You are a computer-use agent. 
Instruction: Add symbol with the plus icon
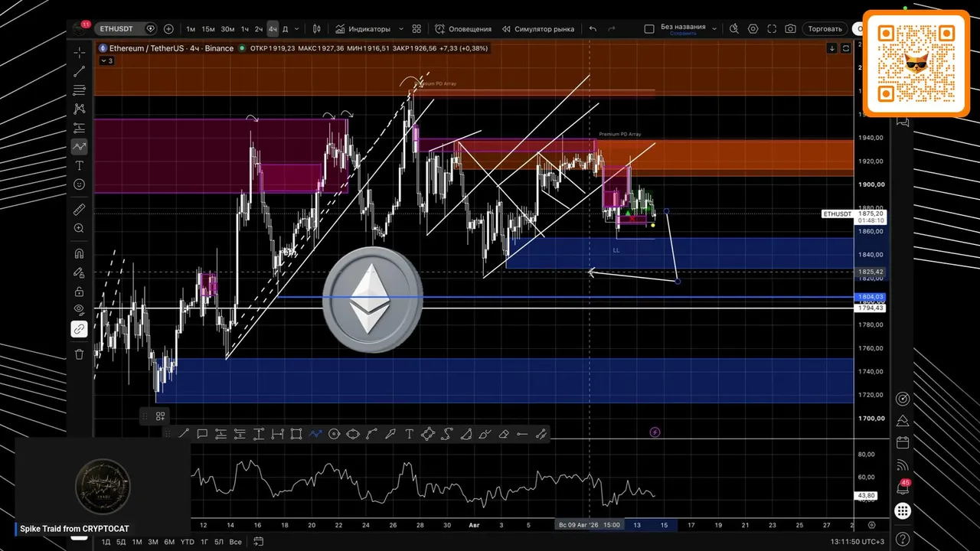[168, 29]
